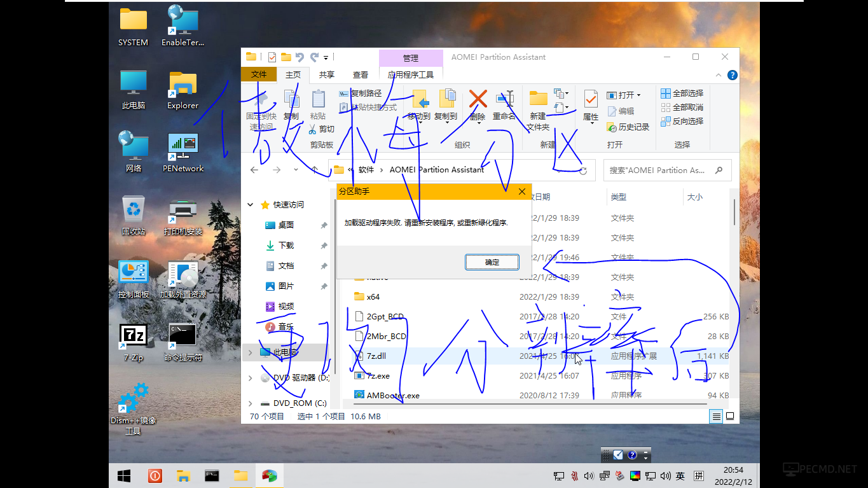Click the Paste (粘贴) ribbon icon

[318, 99]
